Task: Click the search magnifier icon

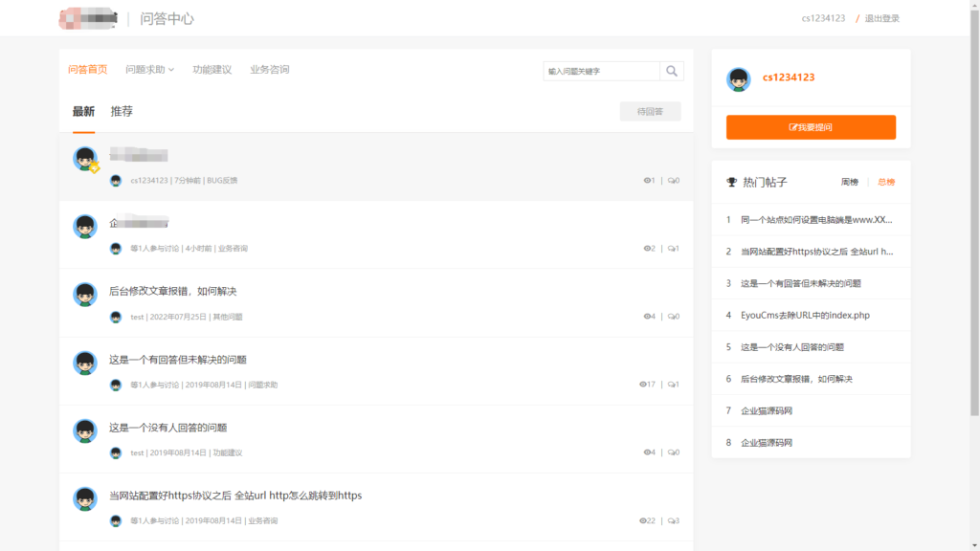Action: [672, 71]
